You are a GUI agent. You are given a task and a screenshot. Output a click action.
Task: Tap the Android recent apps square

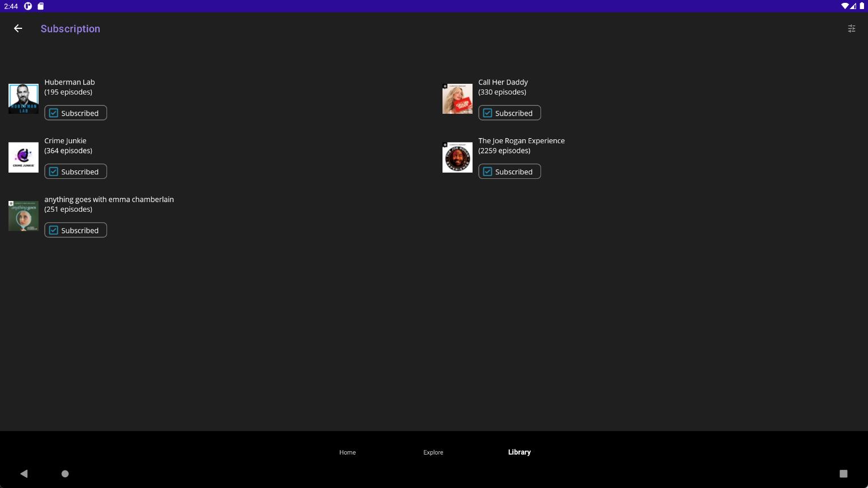[844, 474]
